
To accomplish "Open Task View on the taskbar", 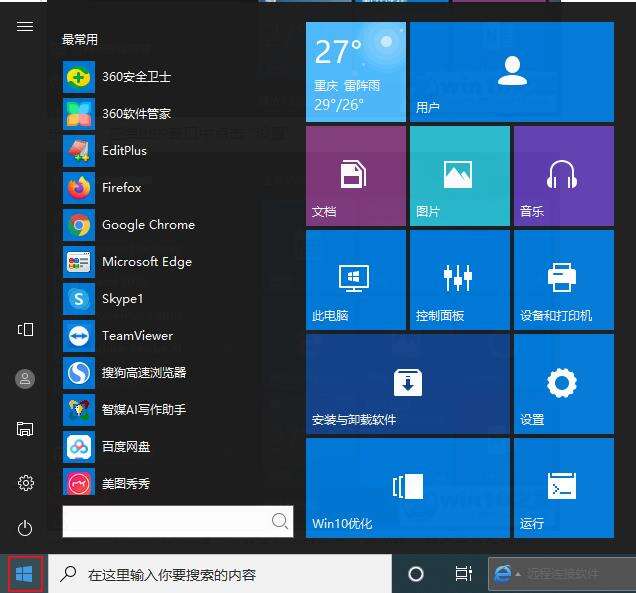I will (x=463, y=574).
